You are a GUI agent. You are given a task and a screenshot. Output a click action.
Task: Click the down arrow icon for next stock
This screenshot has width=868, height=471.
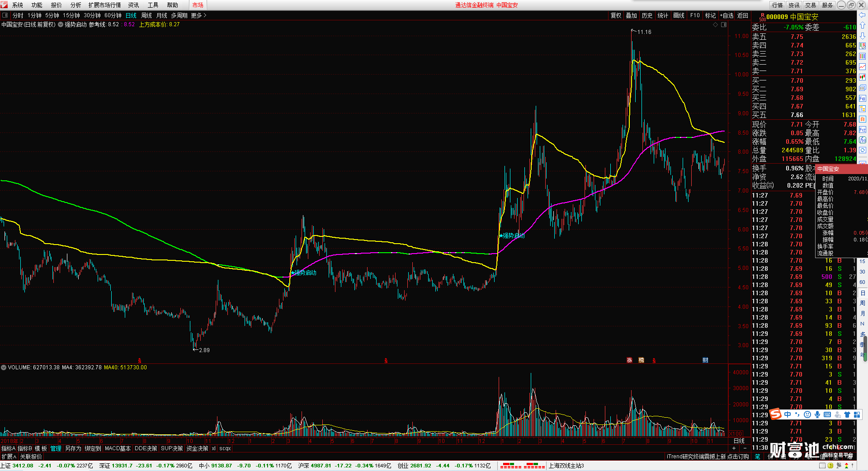click(x=863, y=36)
